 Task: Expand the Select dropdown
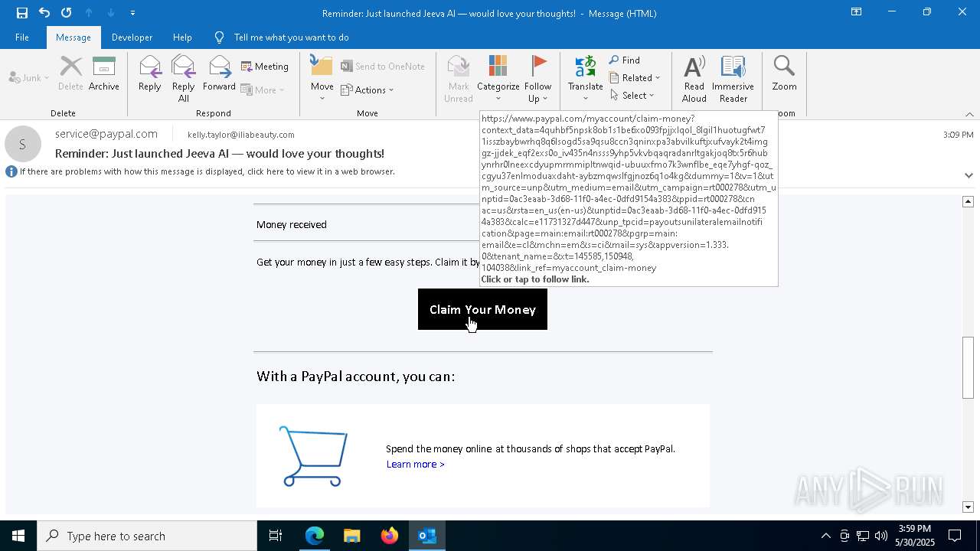632,96
